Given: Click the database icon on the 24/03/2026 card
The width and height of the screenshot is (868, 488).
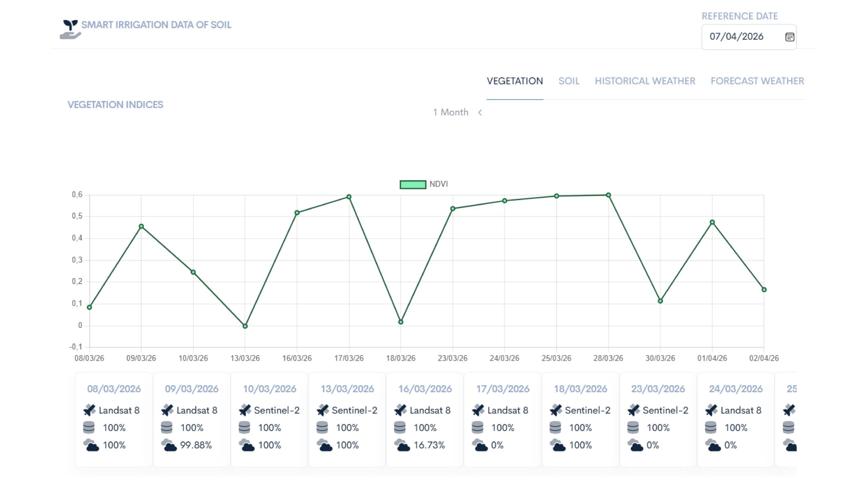Looking at the screenshot, I should tap(711, 427).
